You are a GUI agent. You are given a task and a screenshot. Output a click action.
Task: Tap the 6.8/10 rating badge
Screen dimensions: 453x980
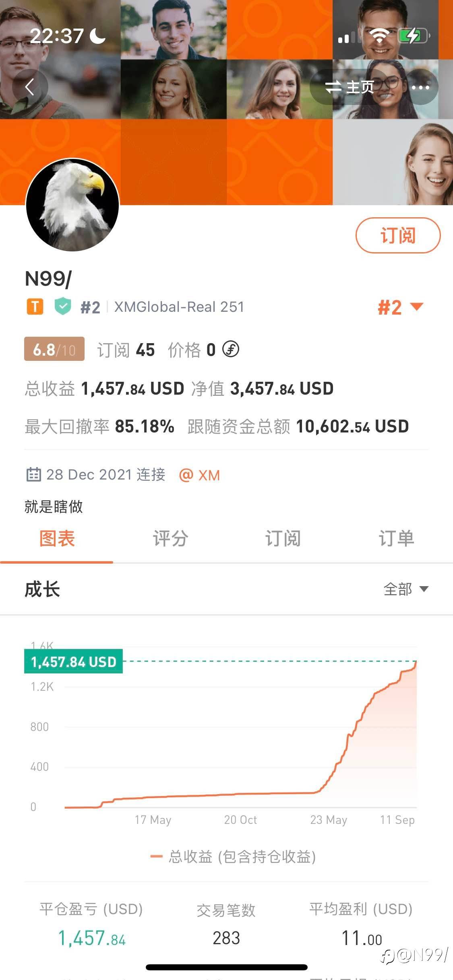coord(54,349)
